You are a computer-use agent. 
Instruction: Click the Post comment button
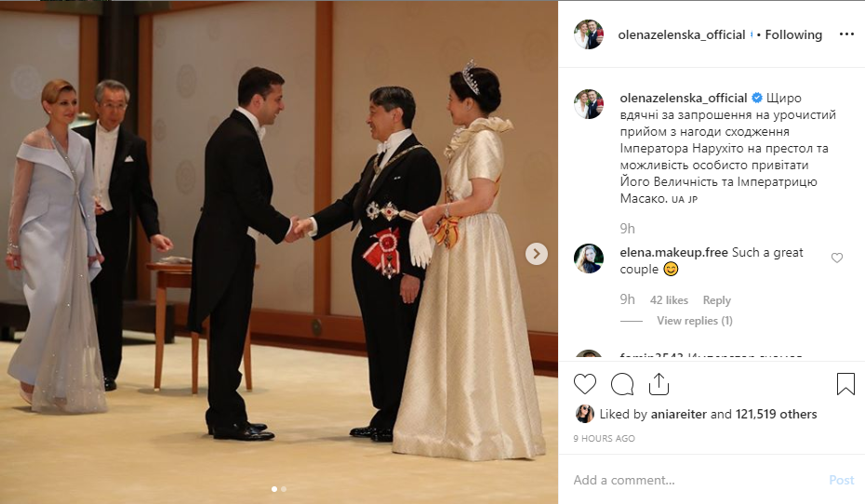[841, 480]
